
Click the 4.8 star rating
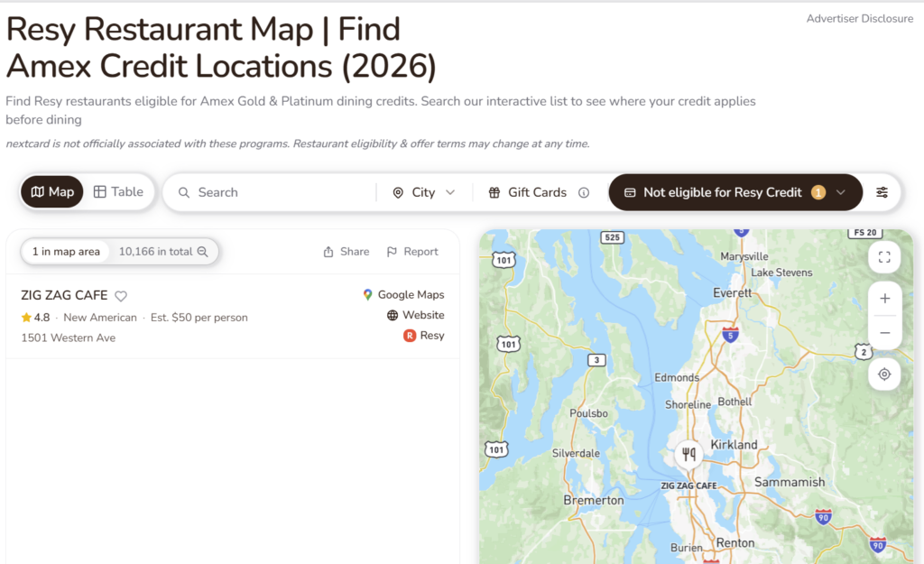coord(35,318)
